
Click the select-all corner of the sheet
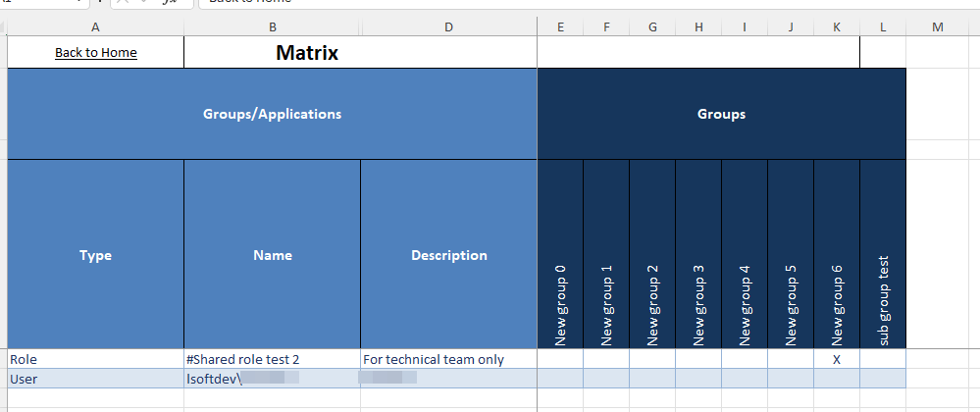3,27
